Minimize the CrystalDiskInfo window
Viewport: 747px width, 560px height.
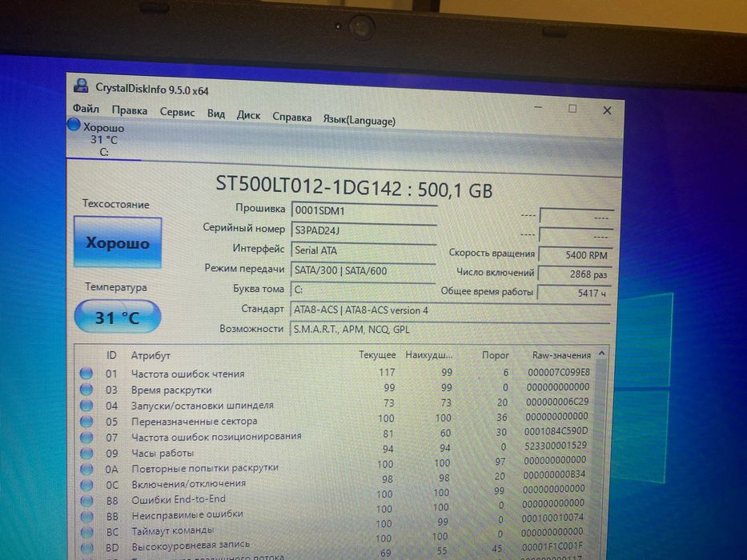(x=538, y=107)
